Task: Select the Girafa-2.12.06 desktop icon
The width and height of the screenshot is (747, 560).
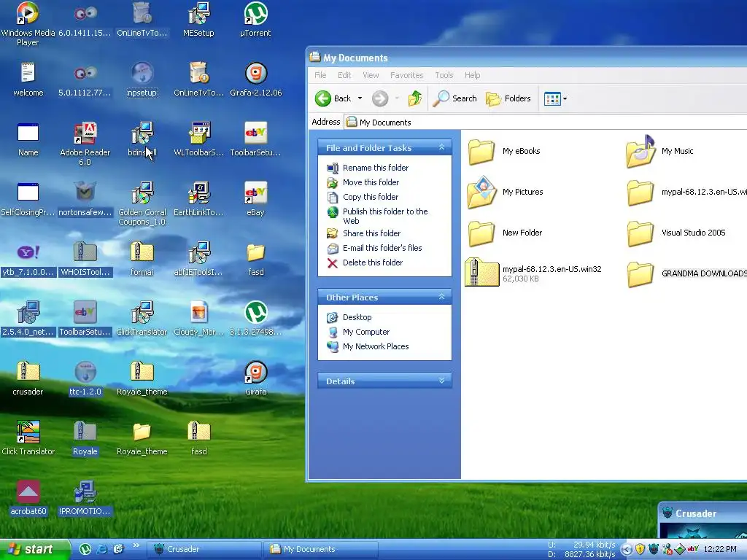Action: coord(256,73)
